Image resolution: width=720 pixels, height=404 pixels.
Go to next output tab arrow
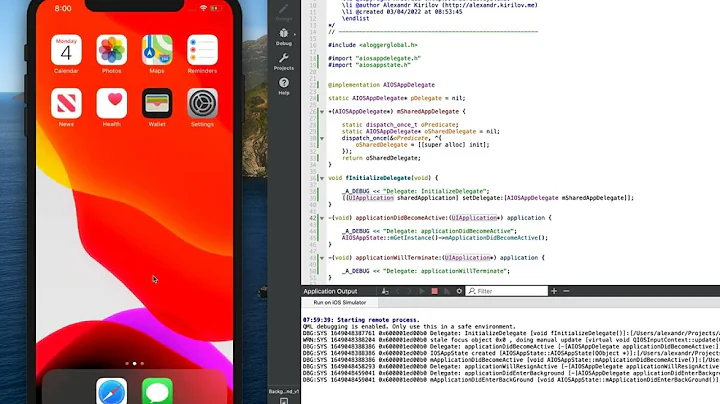click(x=410, y=291)
